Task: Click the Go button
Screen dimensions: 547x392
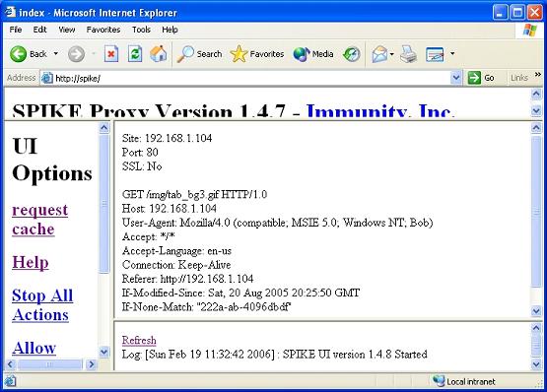Action: [481, 78]
